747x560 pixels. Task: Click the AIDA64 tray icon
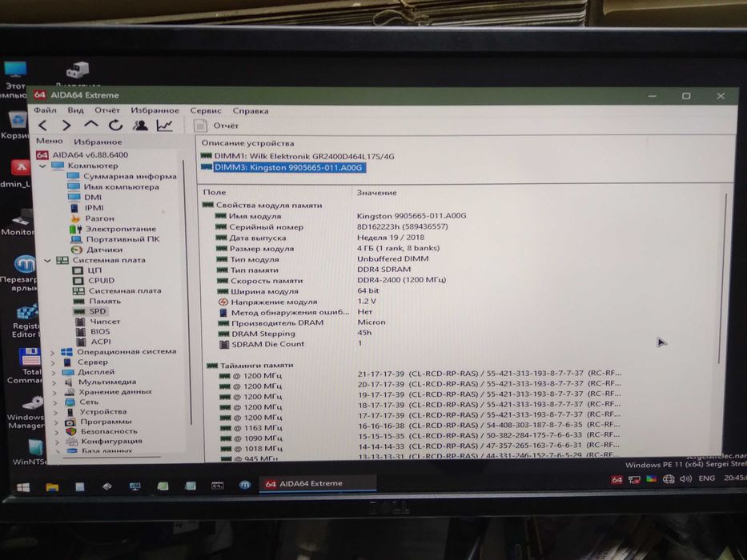point(616,479)
